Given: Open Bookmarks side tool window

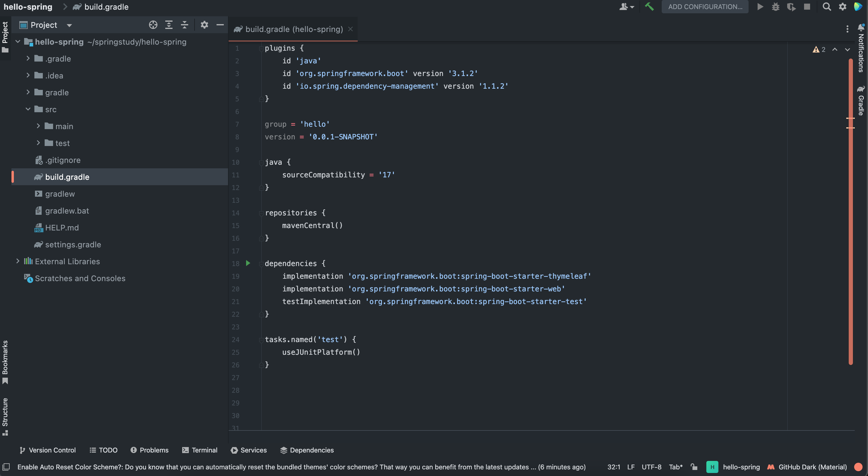Looking at the screenshot, I should 5,362.
